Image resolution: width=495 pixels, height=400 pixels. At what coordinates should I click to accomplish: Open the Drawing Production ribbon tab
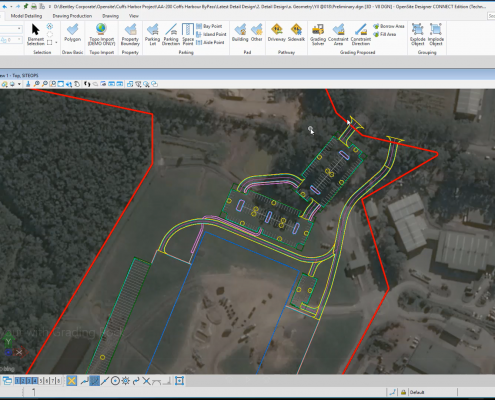click(x=72, y=16)
